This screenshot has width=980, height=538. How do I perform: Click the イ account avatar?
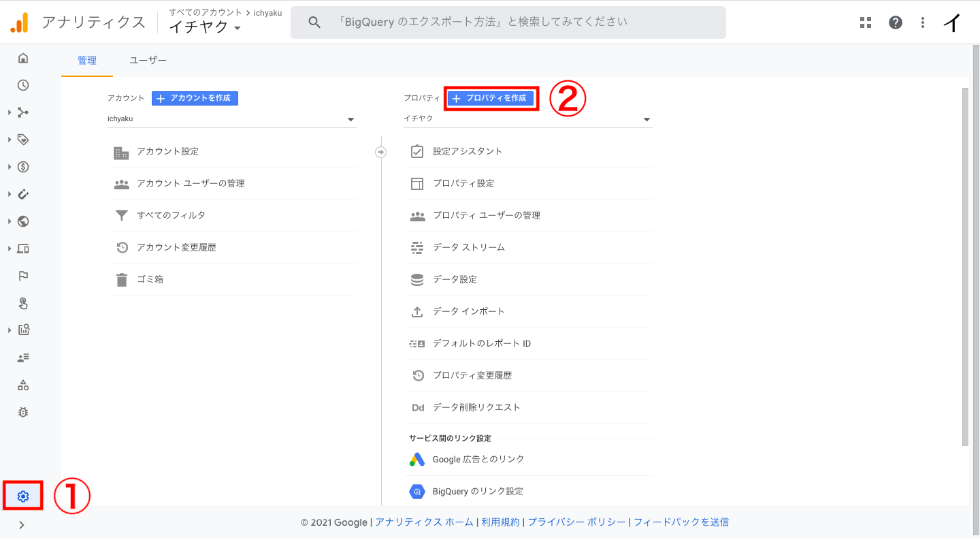pos(952,22)
